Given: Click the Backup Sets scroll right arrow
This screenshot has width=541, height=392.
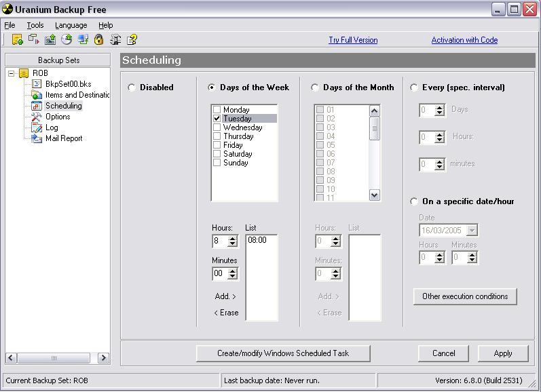Looking at the screenshot, I should tap(103, 358).
